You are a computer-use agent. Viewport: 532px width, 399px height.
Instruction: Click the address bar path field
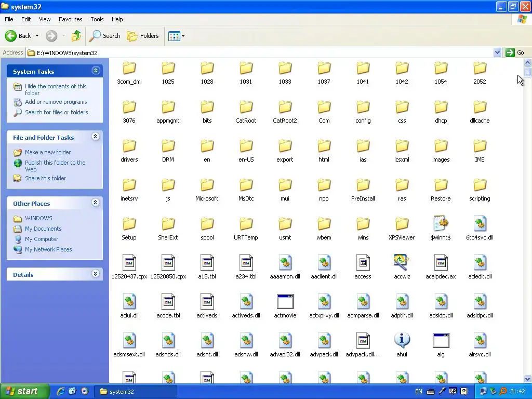click(260, 52)
